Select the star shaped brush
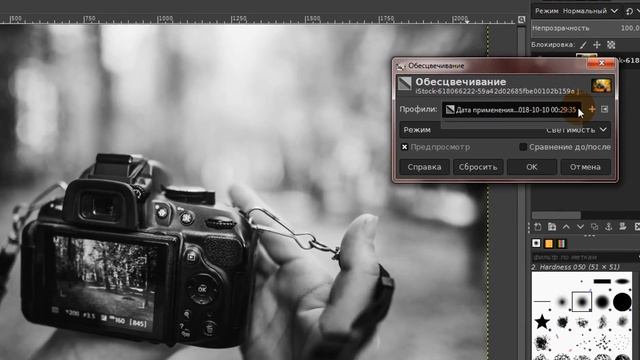Image resolution: width=640 pixels, height=360 pixels. click(542, 322)
